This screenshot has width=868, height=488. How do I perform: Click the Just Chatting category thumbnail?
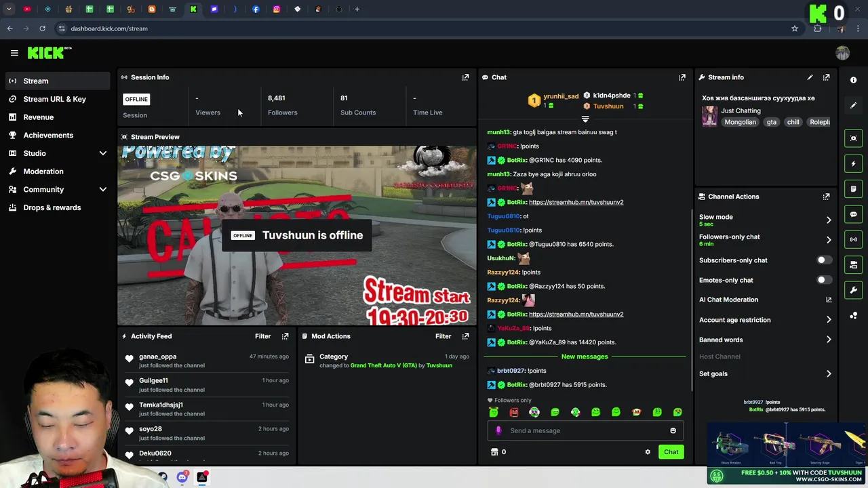click(709, 116)
